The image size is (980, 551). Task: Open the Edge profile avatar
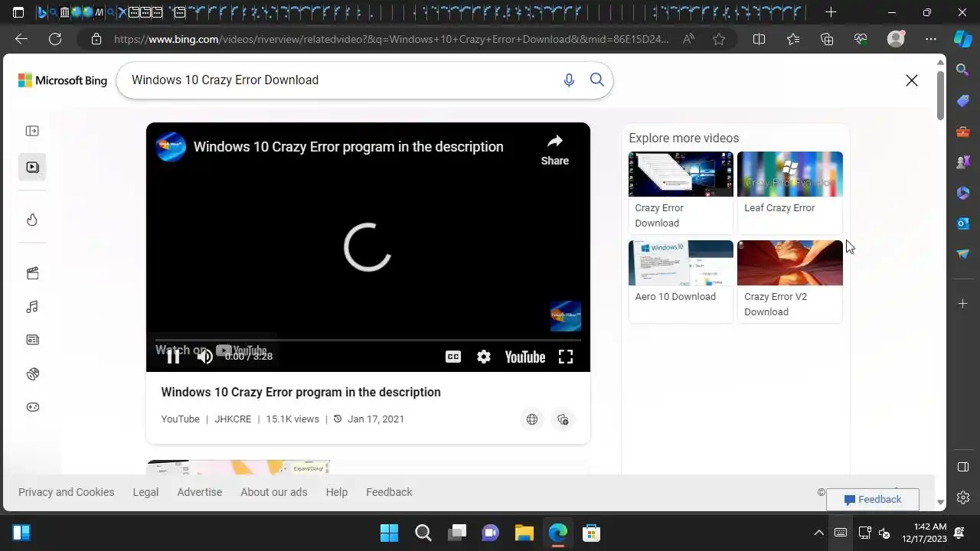(x=896, y=39)
